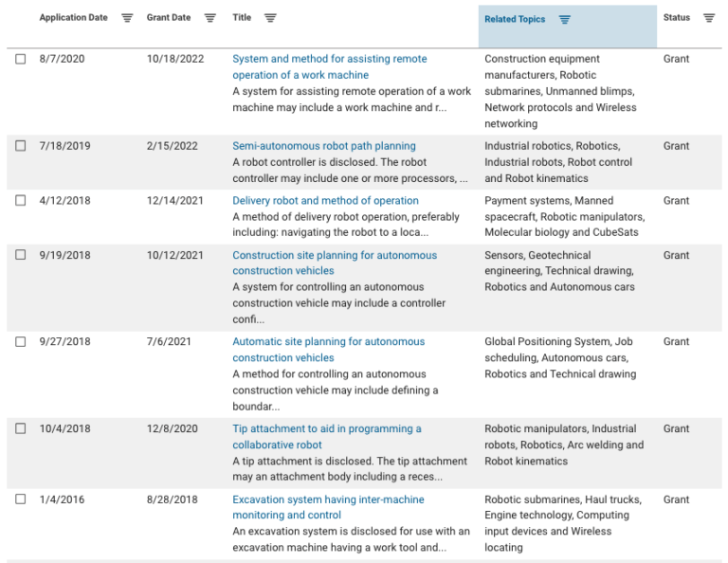728x563 pixels.
Task: Check the box for the 9/27/2018 application
Action: [x=21, y=341]
